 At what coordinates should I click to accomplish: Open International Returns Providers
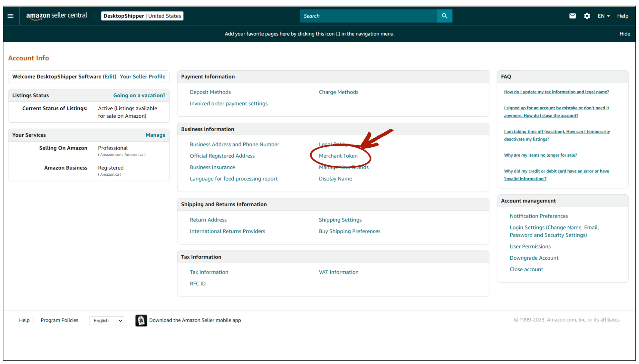tap(227, 231)
